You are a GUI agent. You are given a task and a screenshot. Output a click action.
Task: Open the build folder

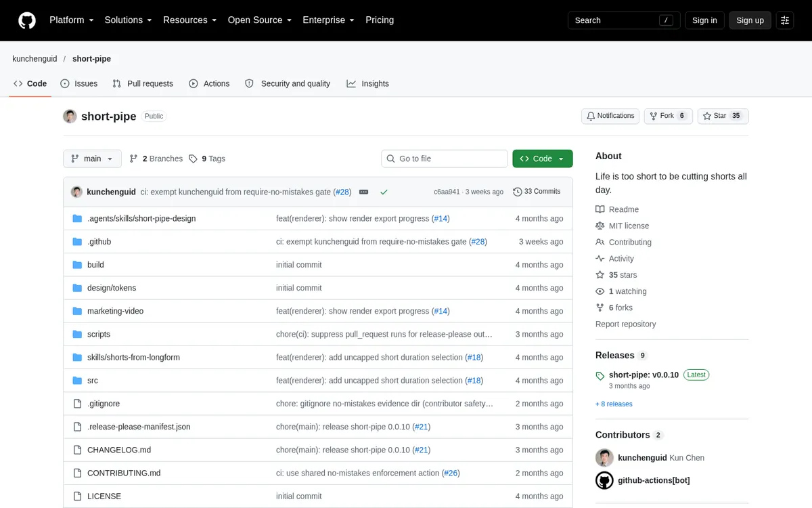click(95, 265)
